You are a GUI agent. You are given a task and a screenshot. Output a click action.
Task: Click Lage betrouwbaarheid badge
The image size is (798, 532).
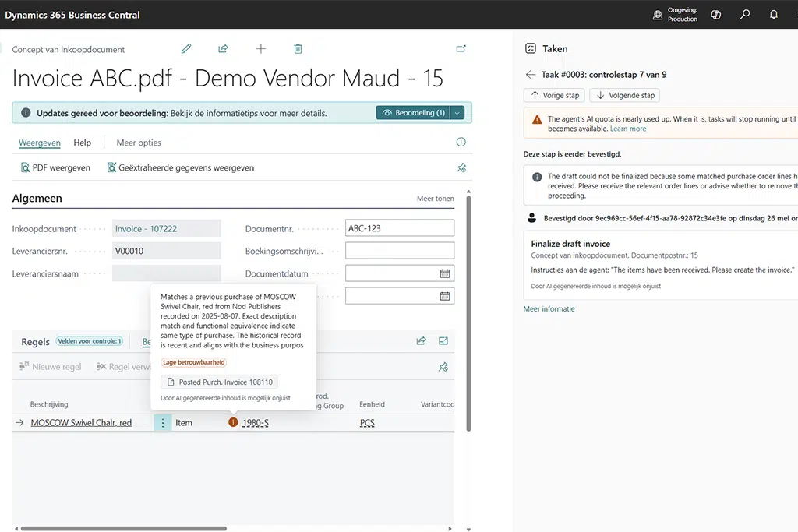[193, 362]
